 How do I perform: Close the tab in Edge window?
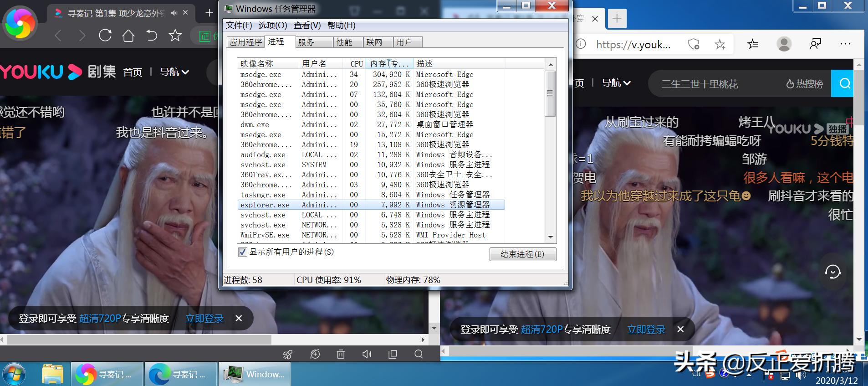(x=595, y=19)
